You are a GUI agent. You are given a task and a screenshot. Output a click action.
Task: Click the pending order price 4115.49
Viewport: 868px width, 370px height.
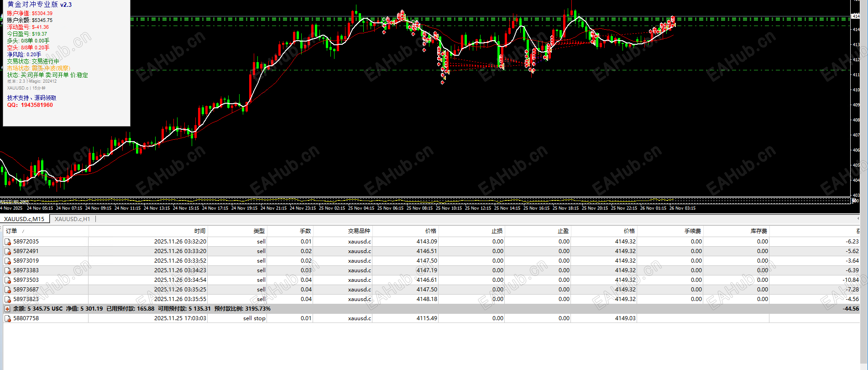tap(427, 318)
